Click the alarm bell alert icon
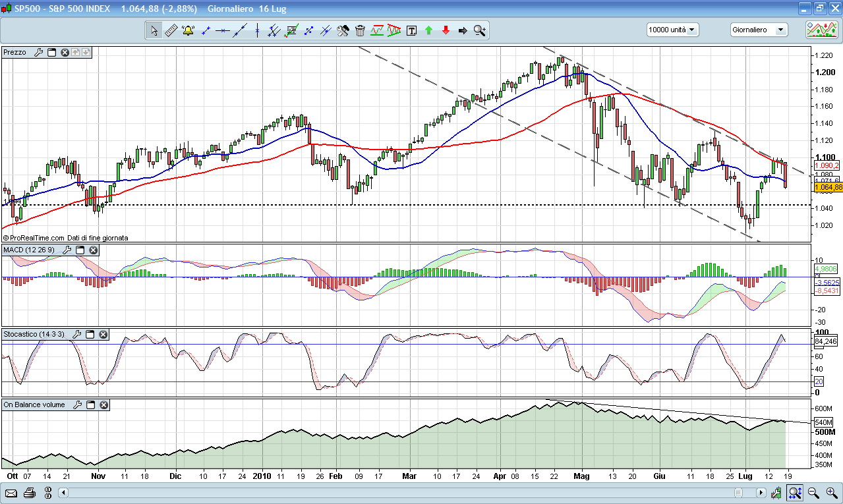Screen dimensions: 843x504 [x=188, y=30]
